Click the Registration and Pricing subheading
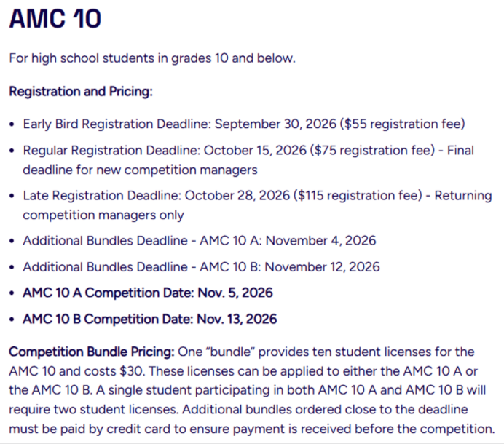Viewport: 504px width, 444px height. (81, 91)
